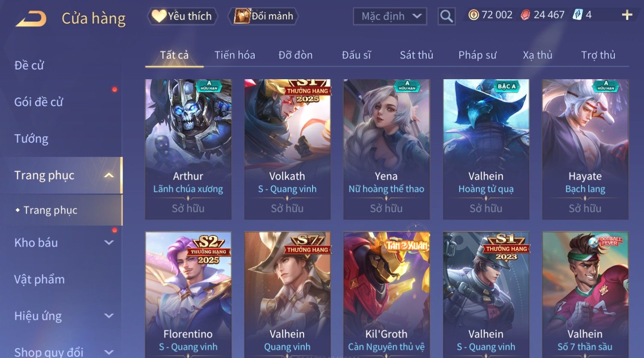Switch to the Sát thủ tab

(416, 55)
